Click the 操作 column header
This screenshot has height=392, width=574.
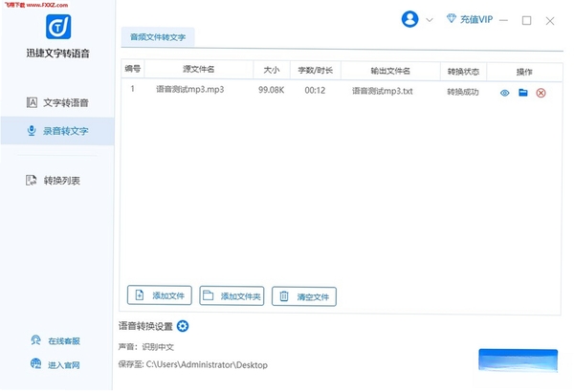tap(524, 72)
